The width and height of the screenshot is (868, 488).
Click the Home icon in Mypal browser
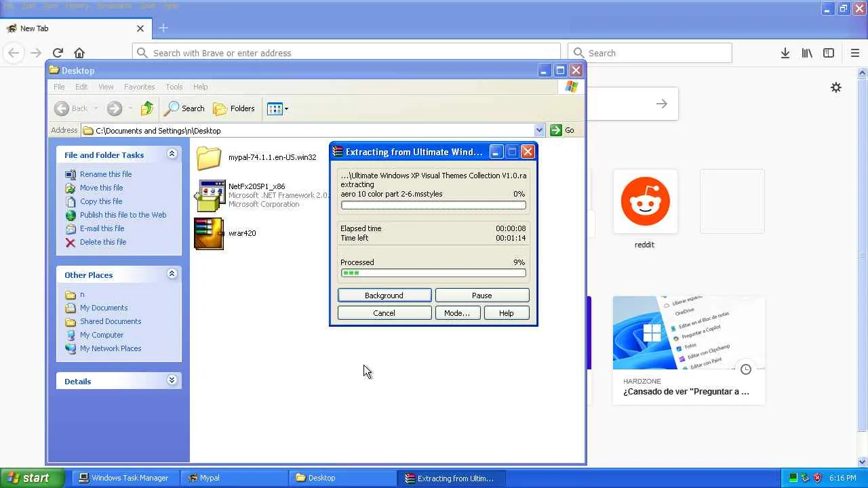[79, 53]
